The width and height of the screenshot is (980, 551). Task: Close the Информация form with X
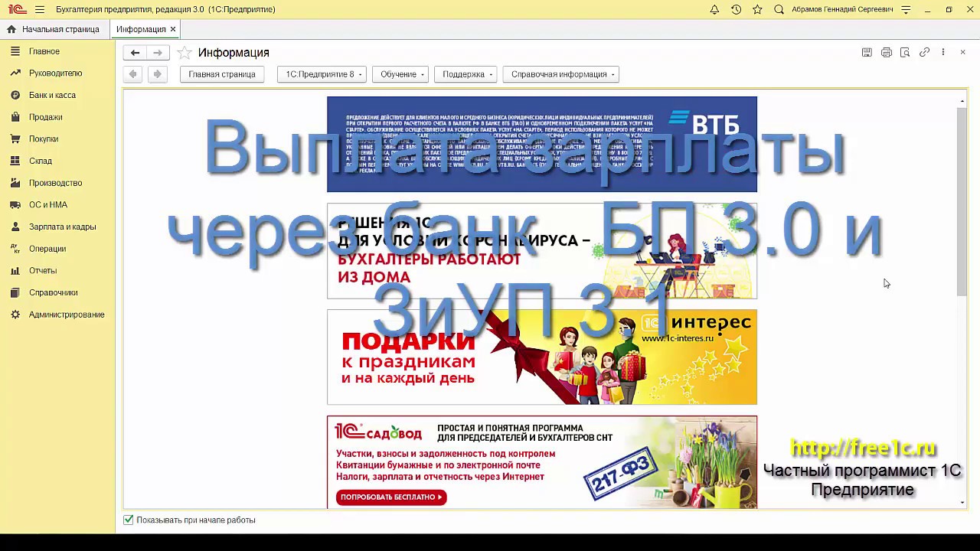click(x=962, y=52)
